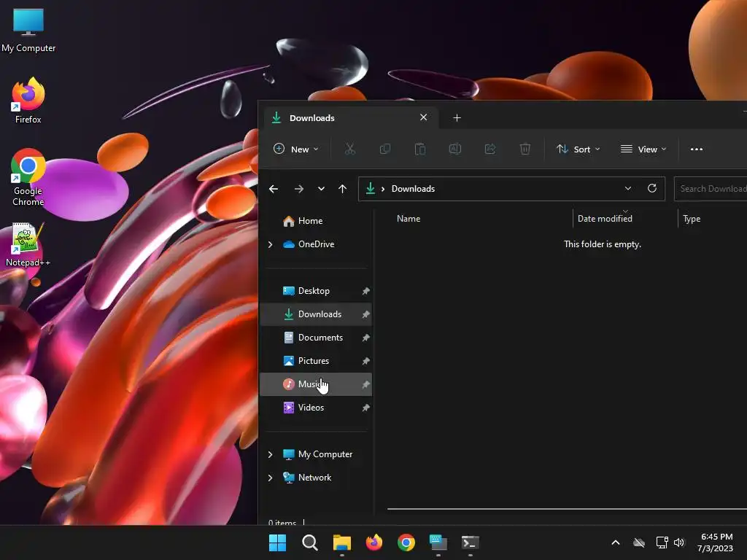The image size is (747, 560).
Task: Click the Cut scissors icon in toolbar
Action: pyautogui.click(x=349, y=149)
